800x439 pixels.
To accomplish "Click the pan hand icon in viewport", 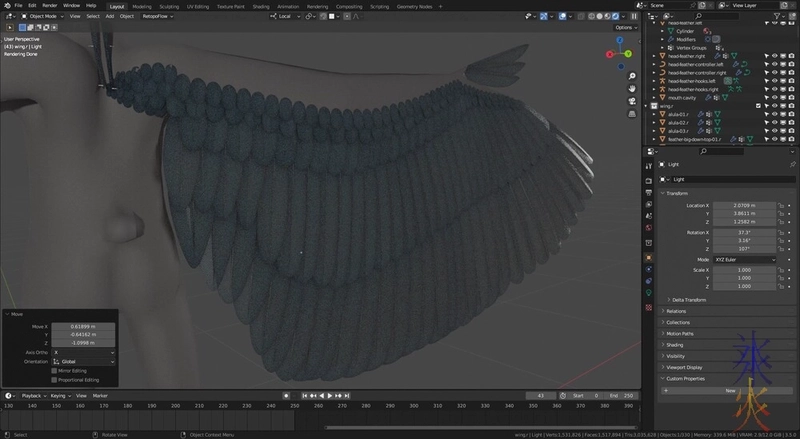I will [631, 88].
